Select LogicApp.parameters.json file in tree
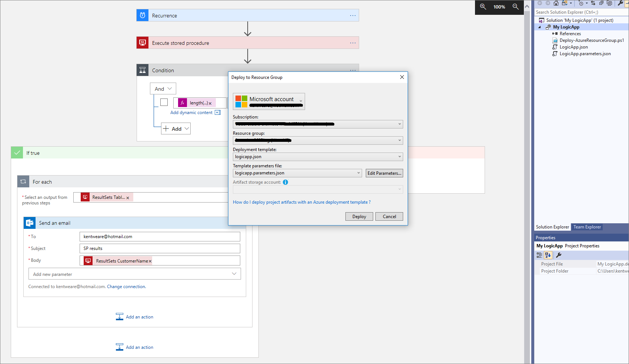 pos(585,54)
